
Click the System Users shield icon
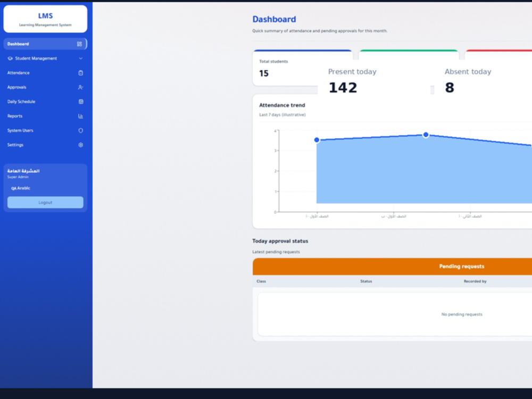(x=81, y=130)
